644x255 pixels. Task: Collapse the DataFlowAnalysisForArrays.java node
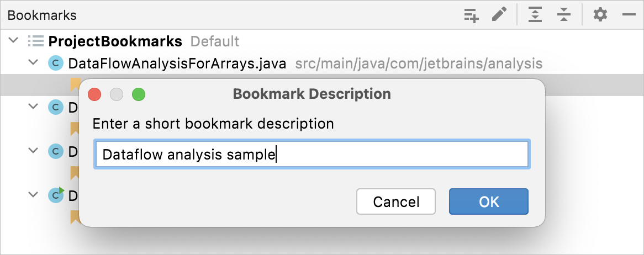click(34, 63)
